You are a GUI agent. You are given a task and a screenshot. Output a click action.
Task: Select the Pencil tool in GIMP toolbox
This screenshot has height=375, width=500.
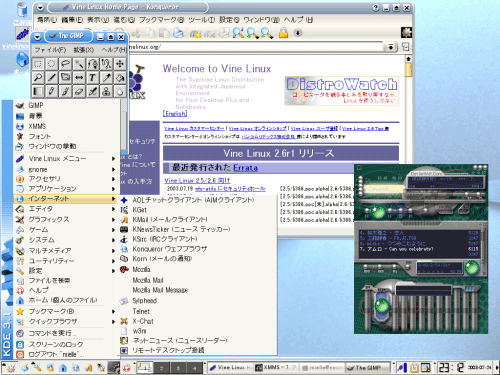52,91
